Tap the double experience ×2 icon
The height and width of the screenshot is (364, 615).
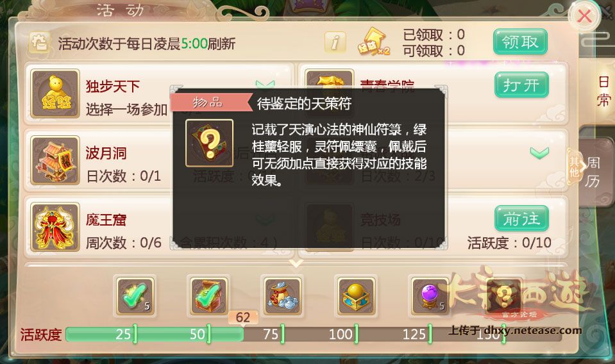[373, 42]
